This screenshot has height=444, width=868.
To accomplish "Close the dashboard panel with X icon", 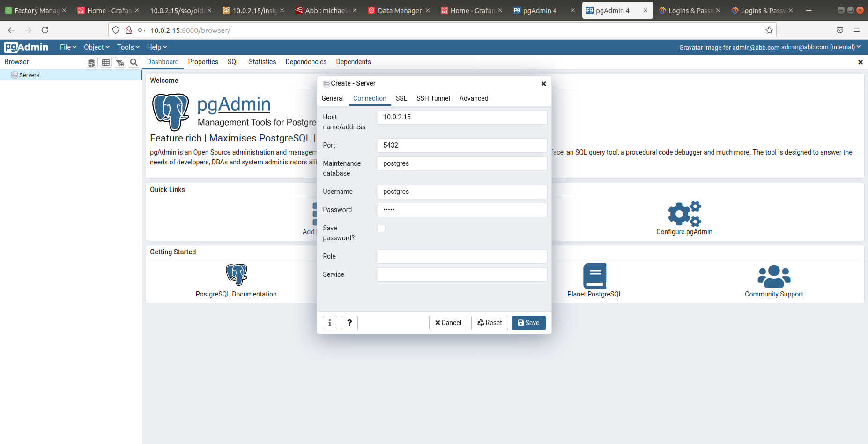I will click(861, 62).
